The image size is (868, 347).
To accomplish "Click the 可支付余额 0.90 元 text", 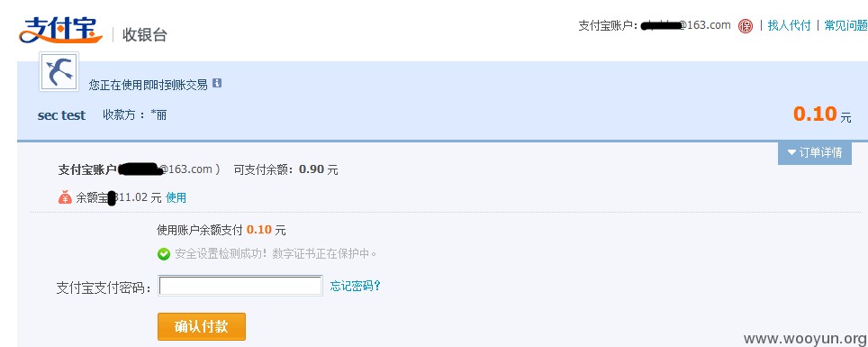I will click(x=285, y=169).
